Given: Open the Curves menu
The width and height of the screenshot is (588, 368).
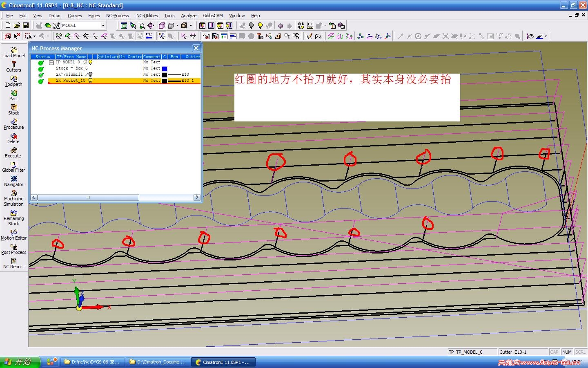Looking at the screenshot, I should [75, 16].
